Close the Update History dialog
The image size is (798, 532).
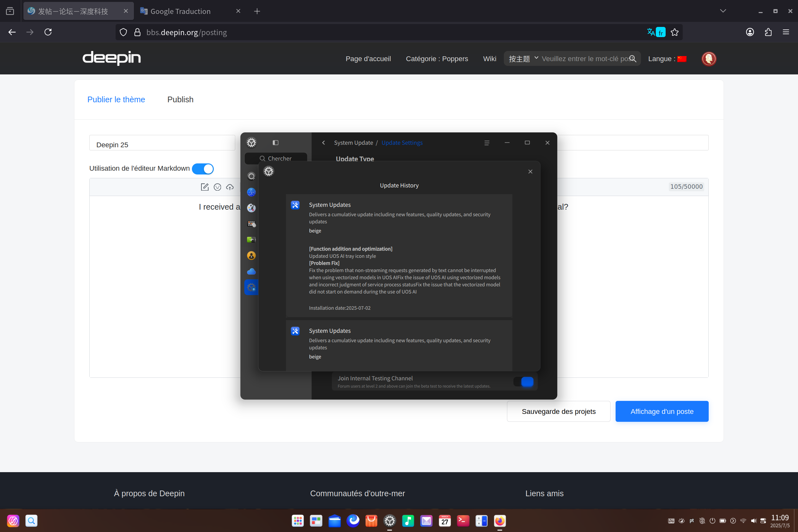tap(530, 172)
